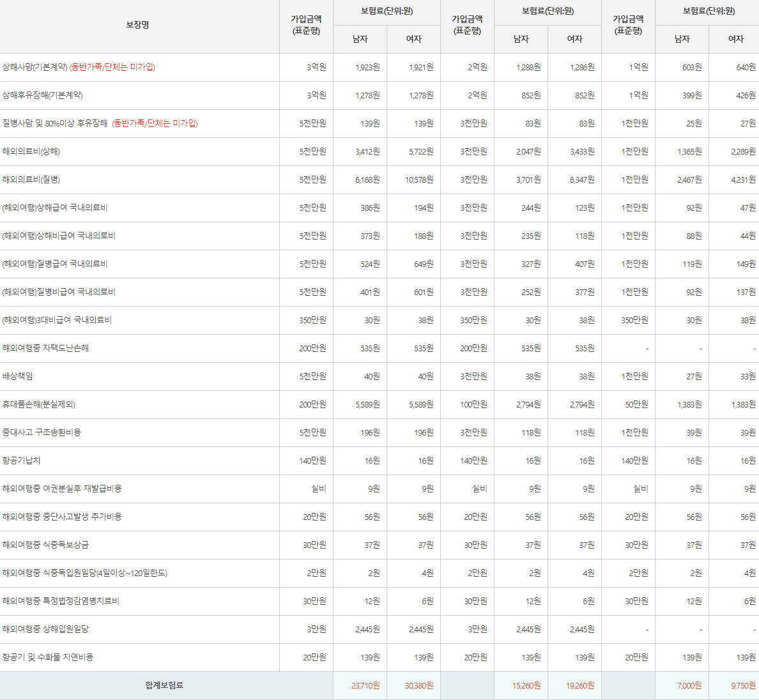Click the 1,923원 premium cell
Screen dimensions: 759x700
pos(367,67)
